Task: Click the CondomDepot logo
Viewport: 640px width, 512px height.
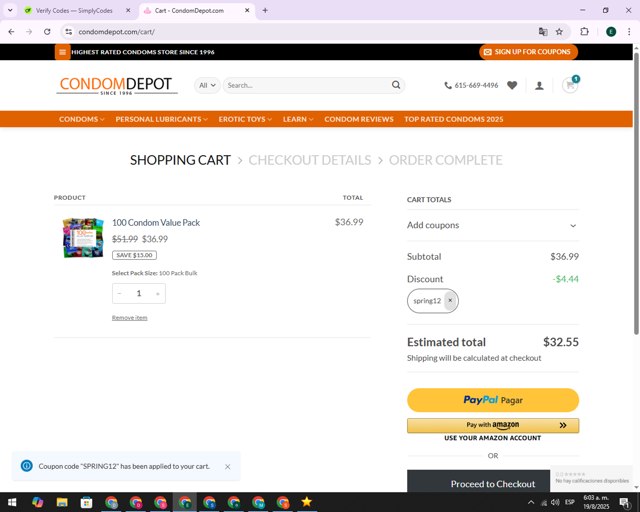Action: tap(116, 86)
